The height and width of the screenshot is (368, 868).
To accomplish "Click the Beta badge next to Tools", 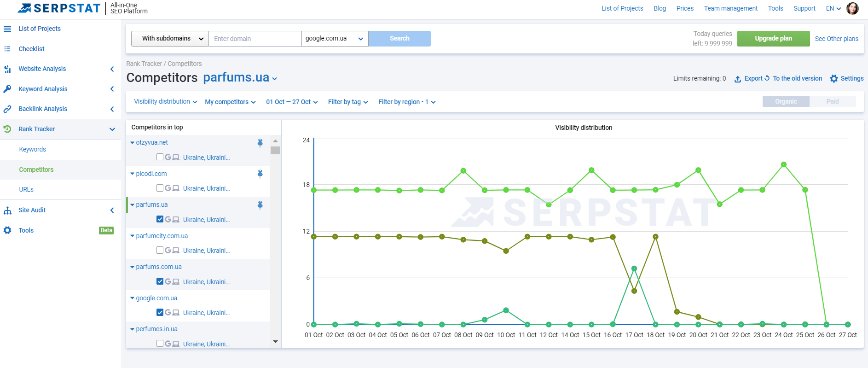I will [x=106, y=230].
